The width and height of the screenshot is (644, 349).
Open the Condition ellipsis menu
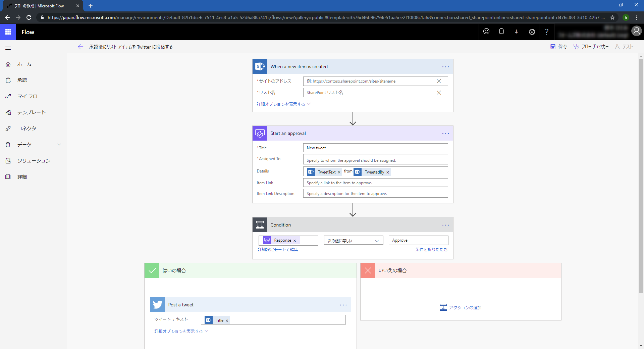pyautogui.click(x=445, y=225)
